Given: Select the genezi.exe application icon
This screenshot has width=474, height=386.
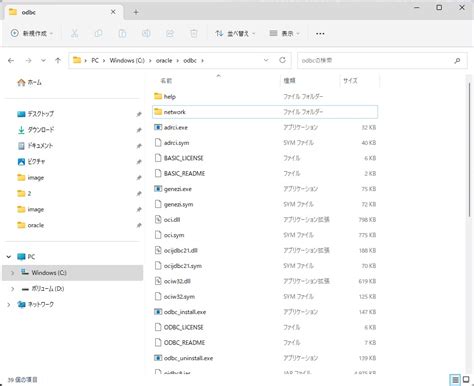Looking at the screenshot, I should tap(158, 189).
